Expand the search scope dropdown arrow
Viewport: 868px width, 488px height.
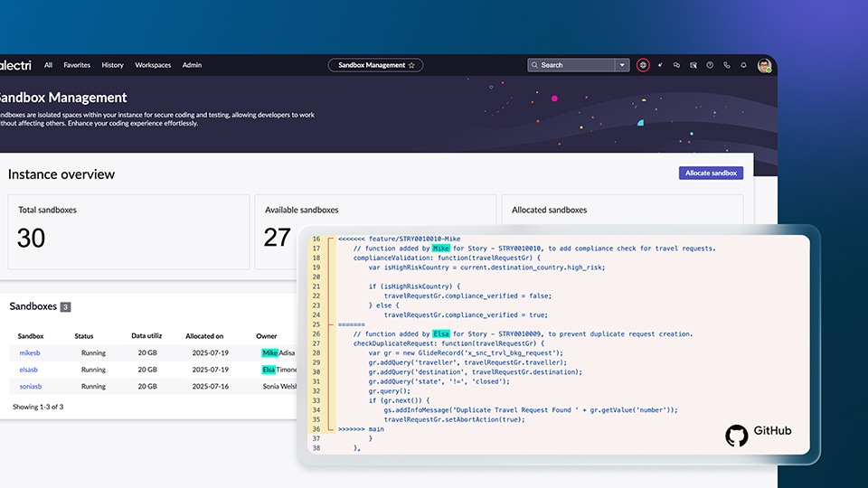pyautogui.click(x=622, y=65)
